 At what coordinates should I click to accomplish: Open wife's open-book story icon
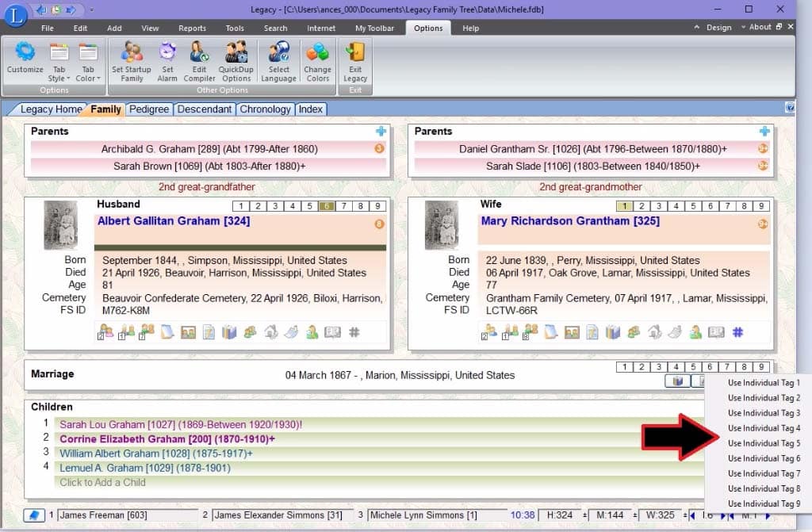click(716, 332)
